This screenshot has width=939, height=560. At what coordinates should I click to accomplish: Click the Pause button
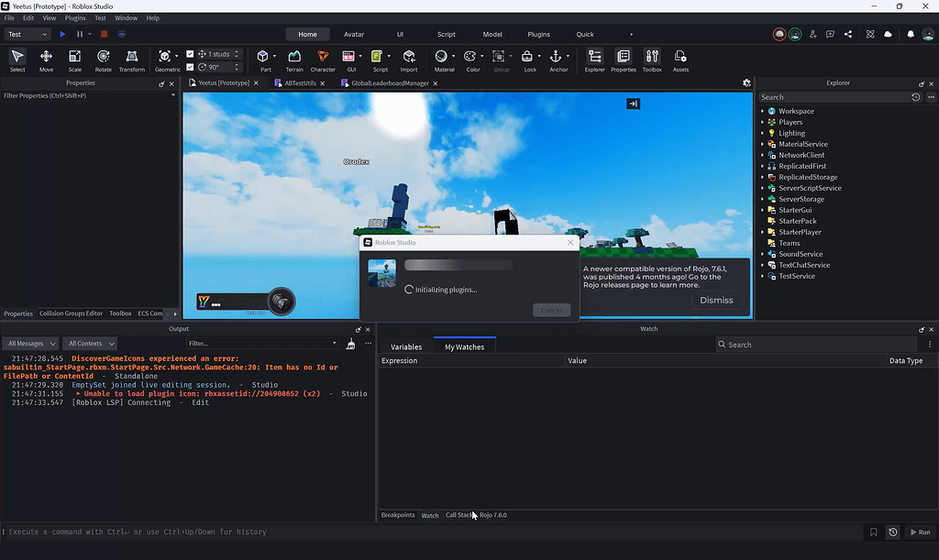[80, 34]
